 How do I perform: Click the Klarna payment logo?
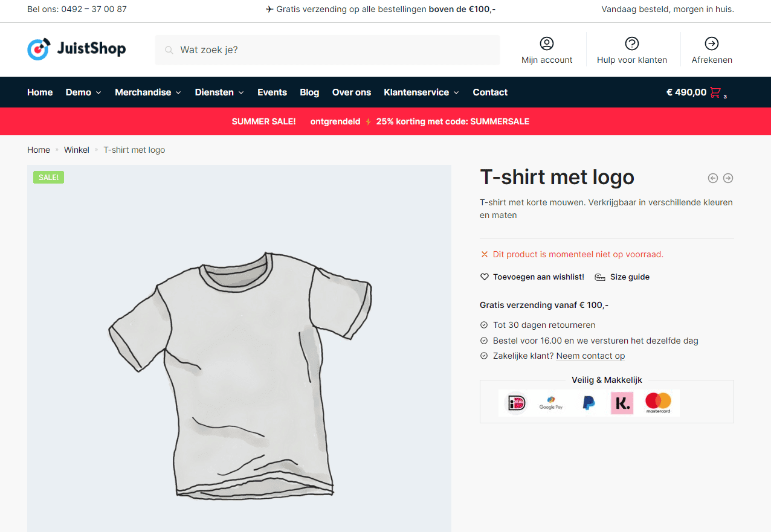622,403
